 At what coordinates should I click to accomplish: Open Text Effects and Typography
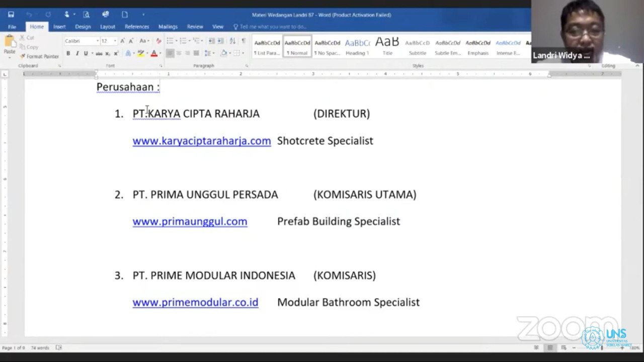128,53
